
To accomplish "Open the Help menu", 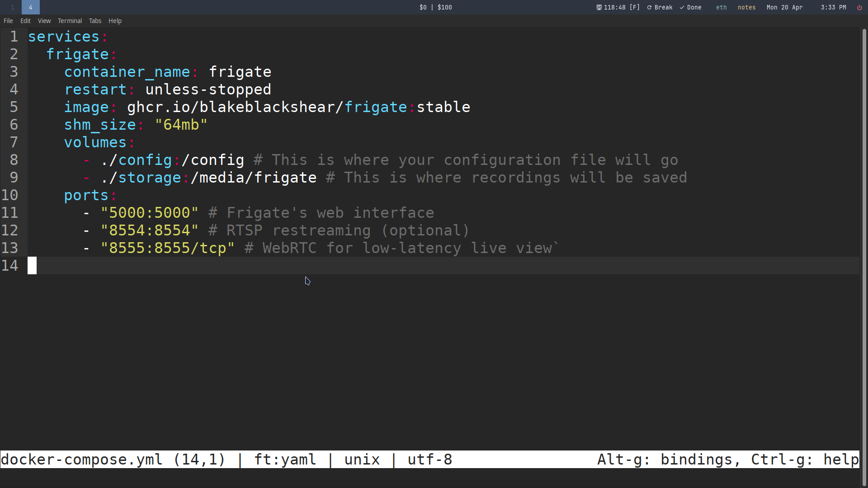I will point(115,21).
